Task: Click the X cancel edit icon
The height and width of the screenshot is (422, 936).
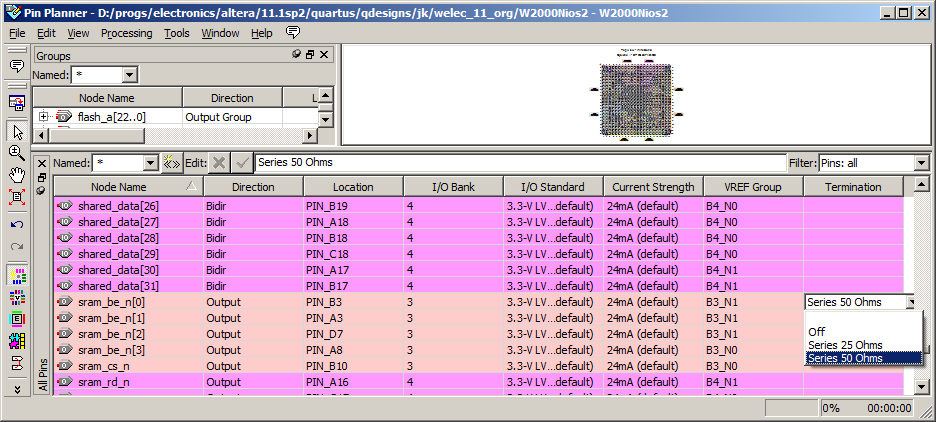Action: (x=219, y=162)
